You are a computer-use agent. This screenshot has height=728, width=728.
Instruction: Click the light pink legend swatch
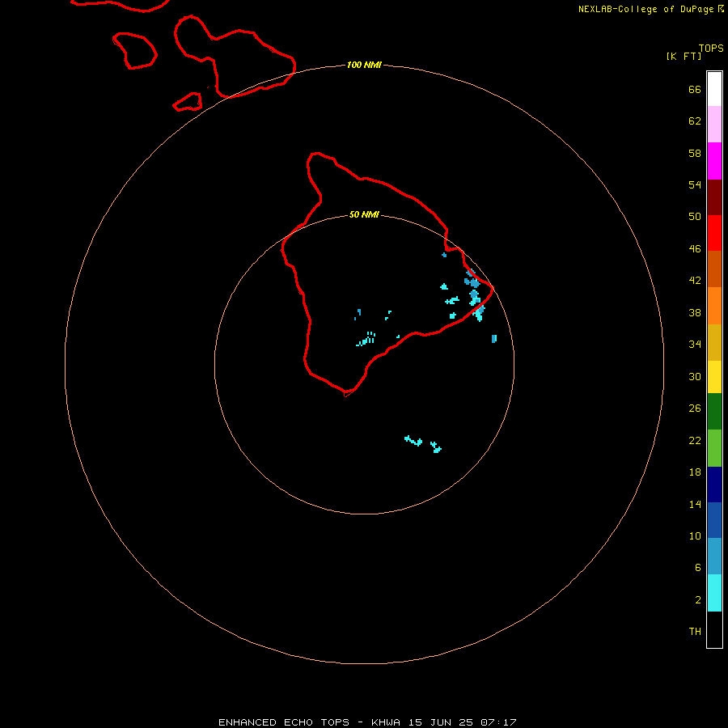714,125
